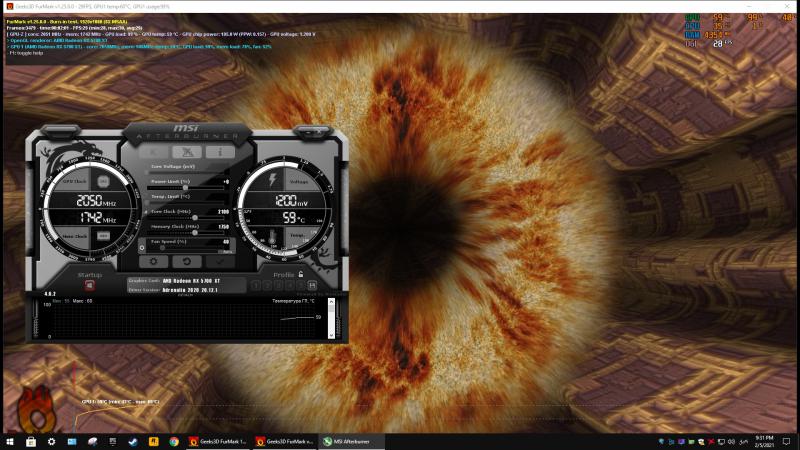Open the Afterburner info button

pyautogui.click(x=219, y=152)
